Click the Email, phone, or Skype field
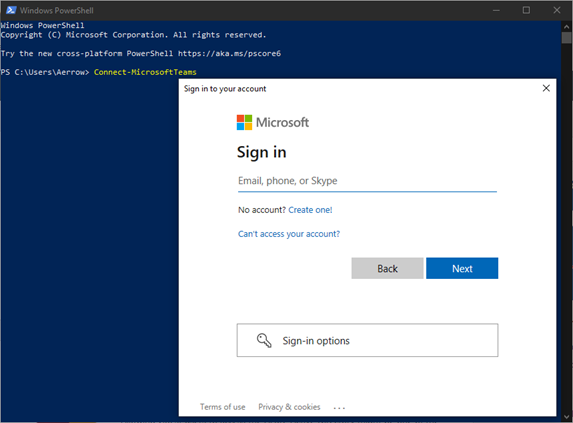The width and height of the screenshot is (573, 423). click(367, 181)
